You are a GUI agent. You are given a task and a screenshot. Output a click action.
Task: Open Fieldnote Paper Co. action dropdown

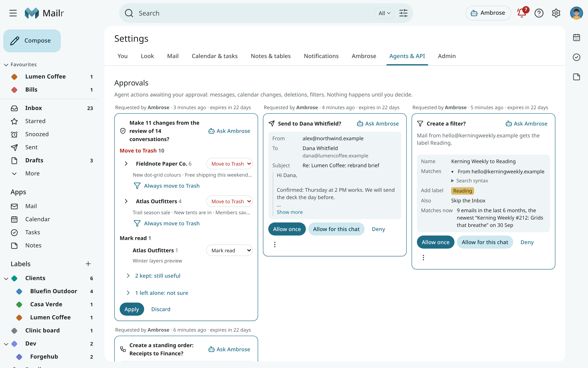pos(229,164)
